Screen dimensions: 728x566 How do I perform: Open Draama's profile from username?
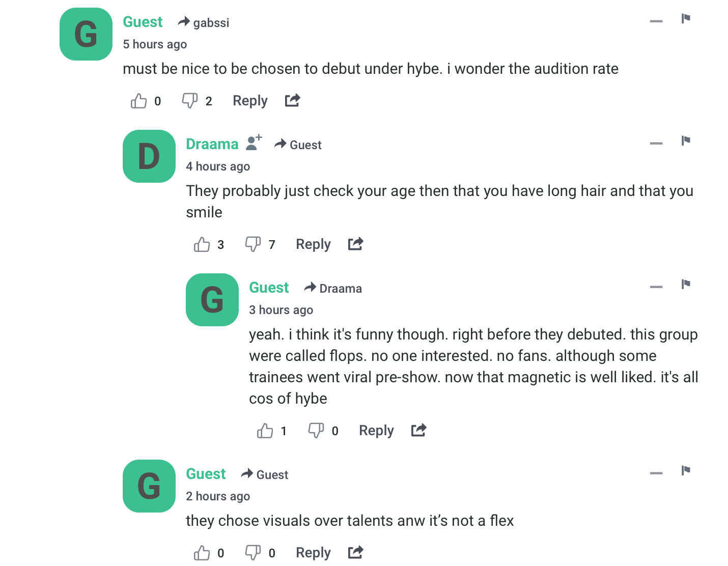pos(212,144)
